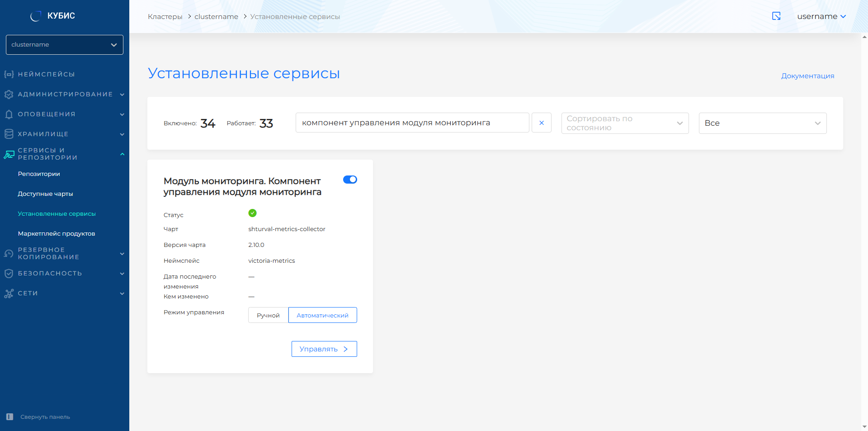This screenshot has height=431, width=868.
Task: Switch management mode to Ручной
Action: 268,315
